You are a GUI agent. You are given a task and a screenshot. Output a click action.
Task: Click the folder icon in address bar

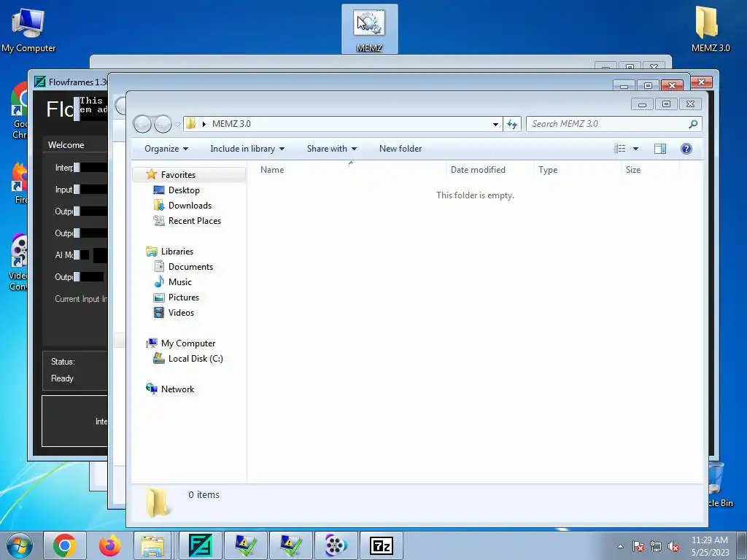coord(190,124)
